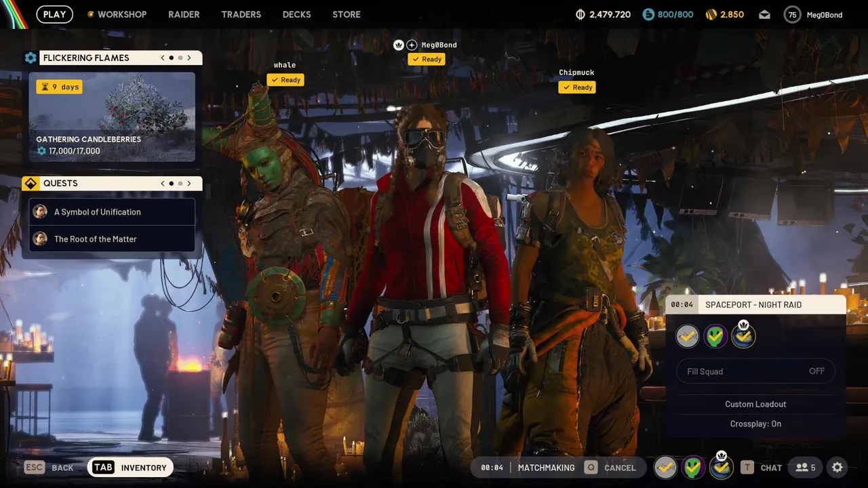Screen dimensions: 868x488
Task: Select the Chipmuck player name label
Action: coord(576,73)
